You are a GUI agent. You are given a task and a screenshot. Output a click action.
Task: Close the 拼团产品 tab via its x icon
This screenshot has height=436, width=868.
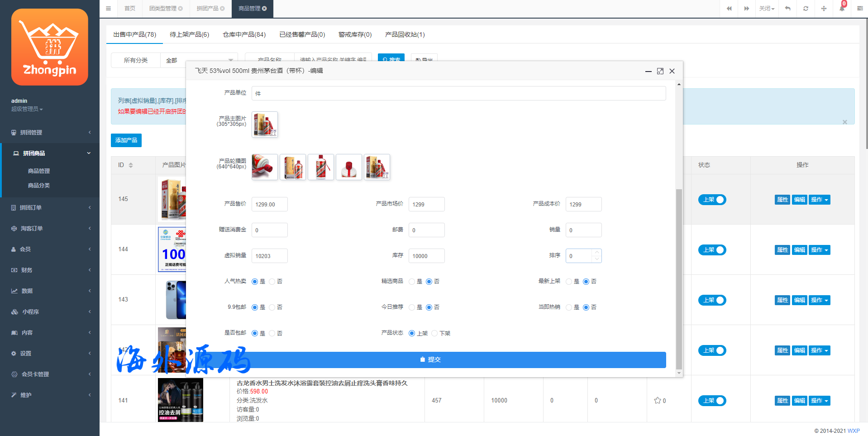[x=222, y=9]
